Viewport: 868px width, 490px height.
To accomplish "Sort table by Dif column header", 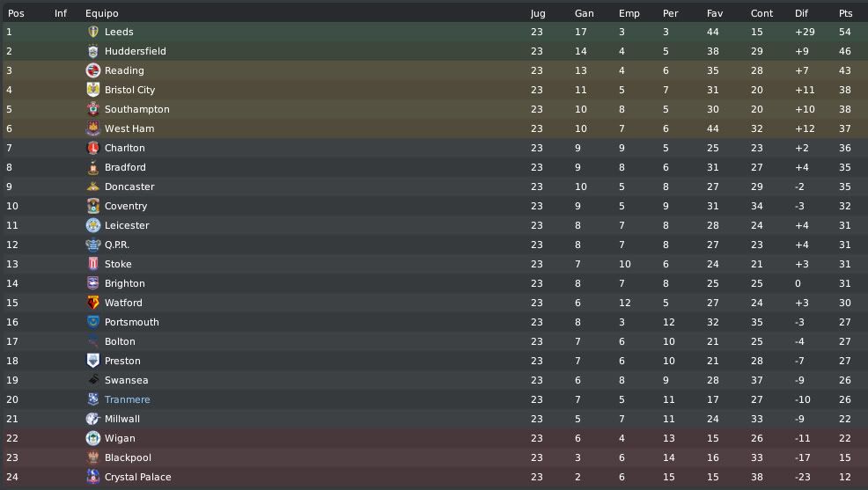I will coord(801,13).
